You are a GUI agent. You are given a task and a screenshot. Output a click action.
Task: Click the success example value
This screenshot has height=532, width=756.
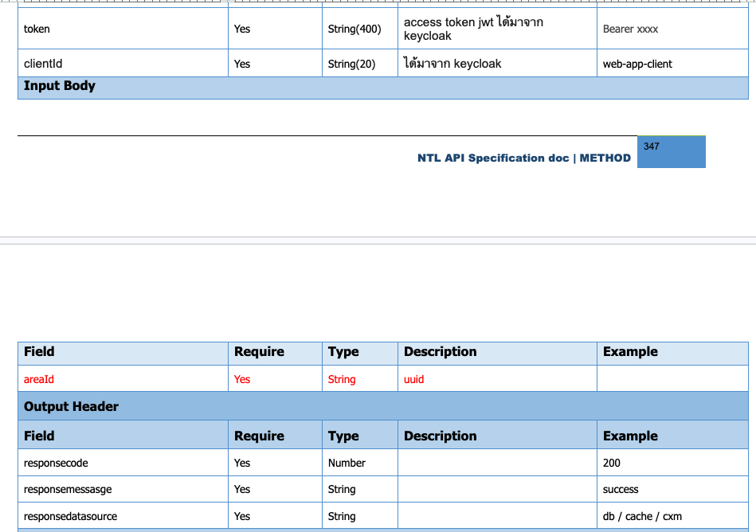tap(621, 489)
